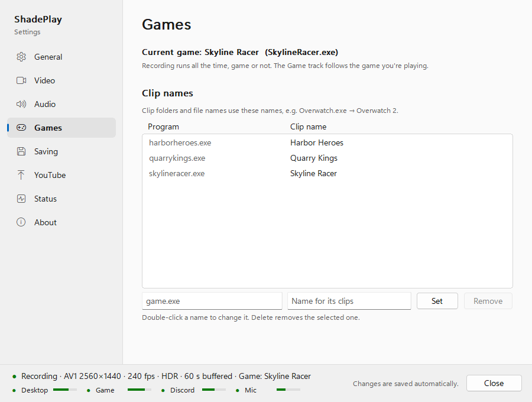Close the settings window with Close
Image resolution: width=532 pixels, height=402 pixels.
[494, 383]
